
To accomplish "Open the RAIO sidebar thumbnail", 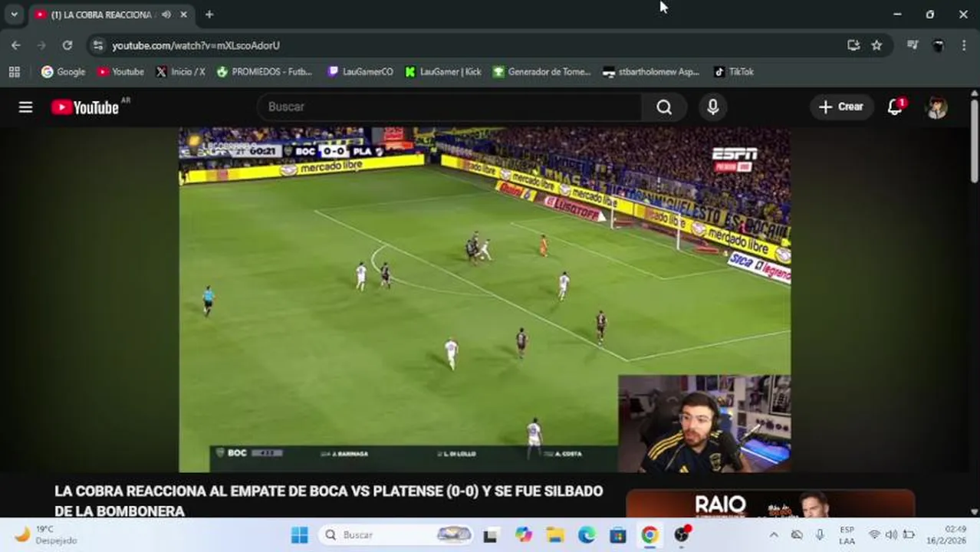I will click(771, 504).
